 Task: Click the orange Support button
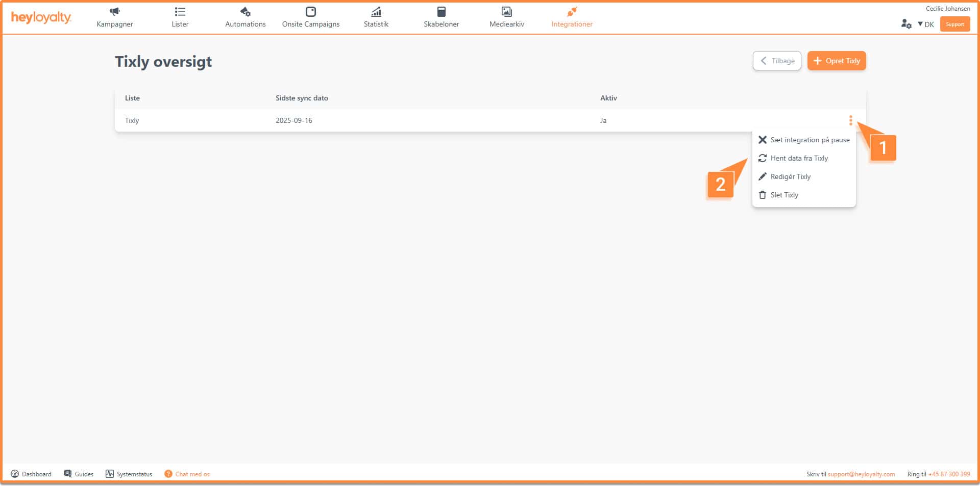pos(954,24)
